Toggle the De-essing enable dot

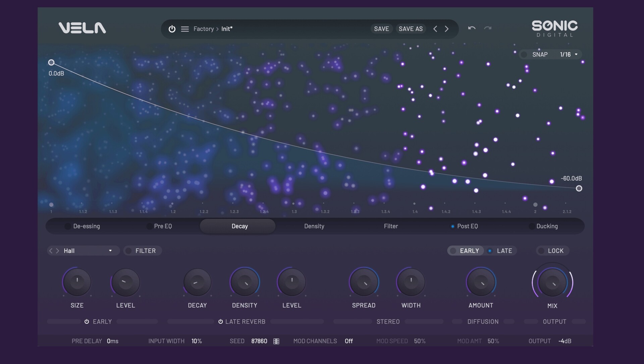pos(67,226)
